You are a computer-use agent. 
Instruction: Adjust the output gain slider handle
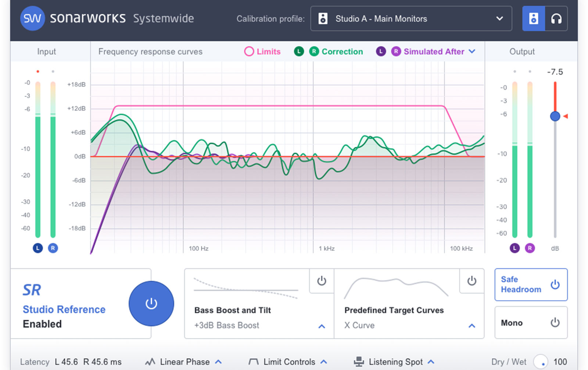555,116
